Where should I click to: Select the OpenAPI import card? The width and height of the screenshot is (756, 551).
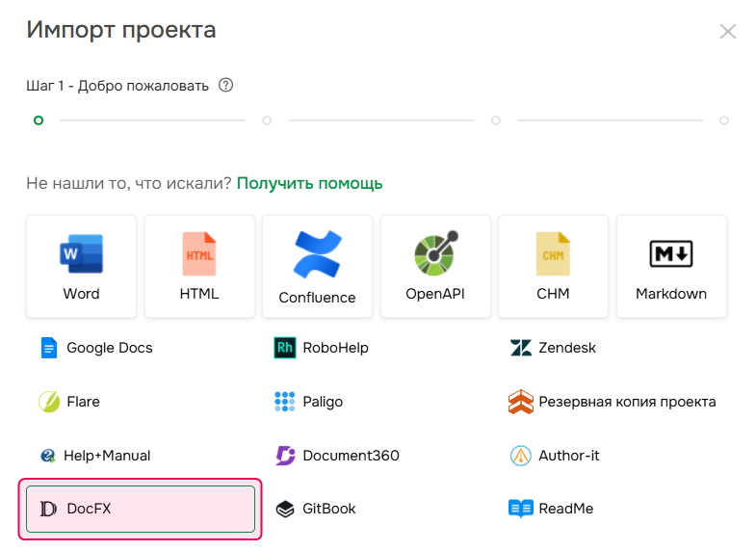435,266
